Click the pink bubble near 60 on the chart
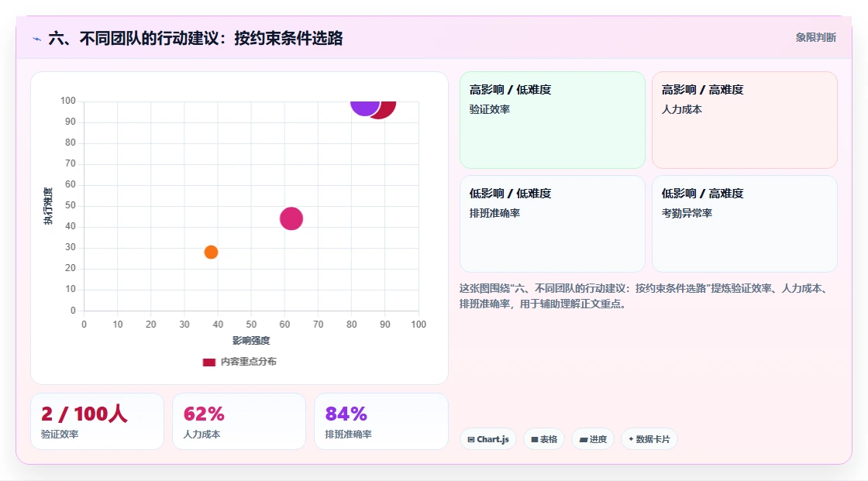868x481 pixels. (x=291, y=218)
